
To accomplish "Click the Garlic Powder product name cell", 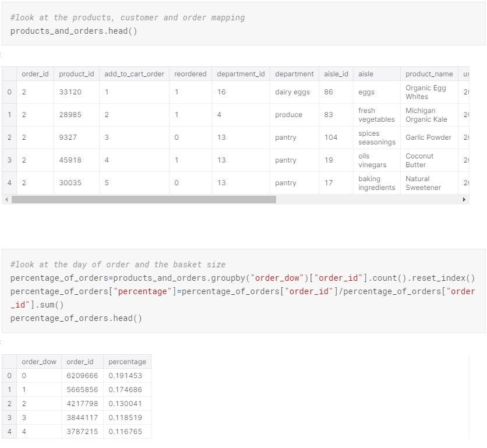I will 428,137.
